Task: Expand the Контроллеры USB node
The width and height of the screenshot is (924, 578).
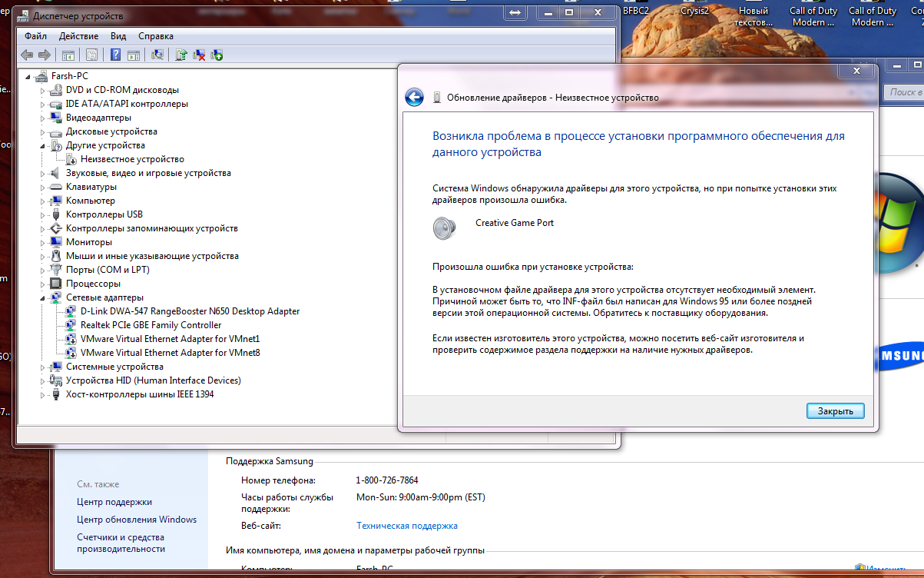Action: click(x=44, y=214)
